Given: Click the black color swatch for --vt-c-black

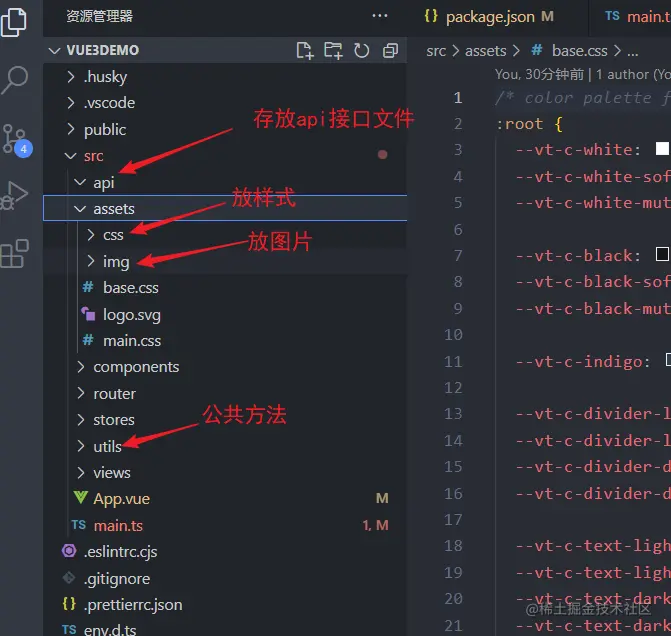Looking at the screenshot, I should [x=662, y=254].
